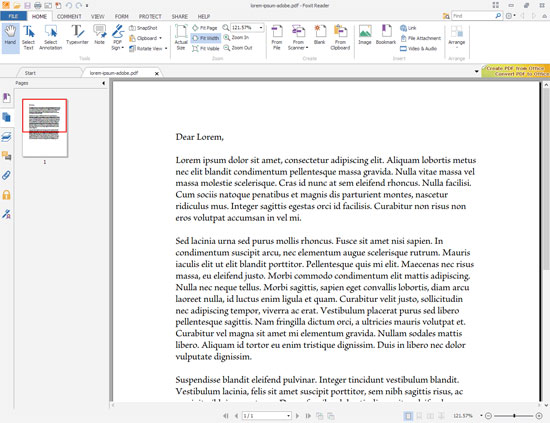Toggle Fit Width zoom mode
This screenshot has width=550, height=423.
(206, 38)
